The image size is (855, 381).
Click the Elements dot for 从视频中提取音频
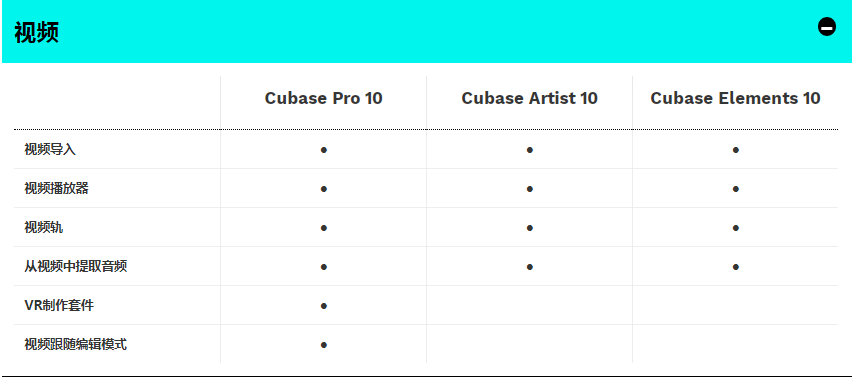tap(736, 267)
